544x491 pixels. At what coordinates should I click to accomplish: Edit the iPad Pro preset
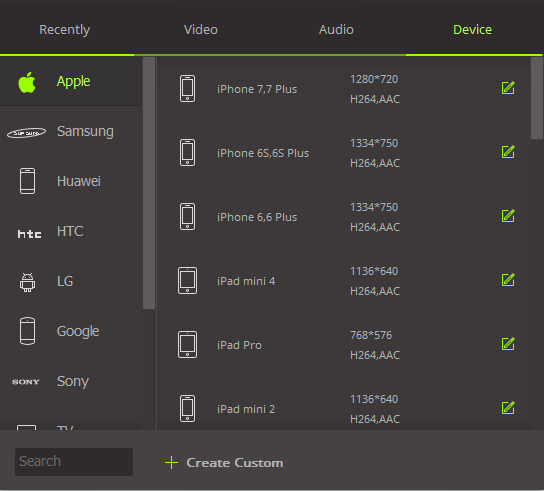(508, 344)
